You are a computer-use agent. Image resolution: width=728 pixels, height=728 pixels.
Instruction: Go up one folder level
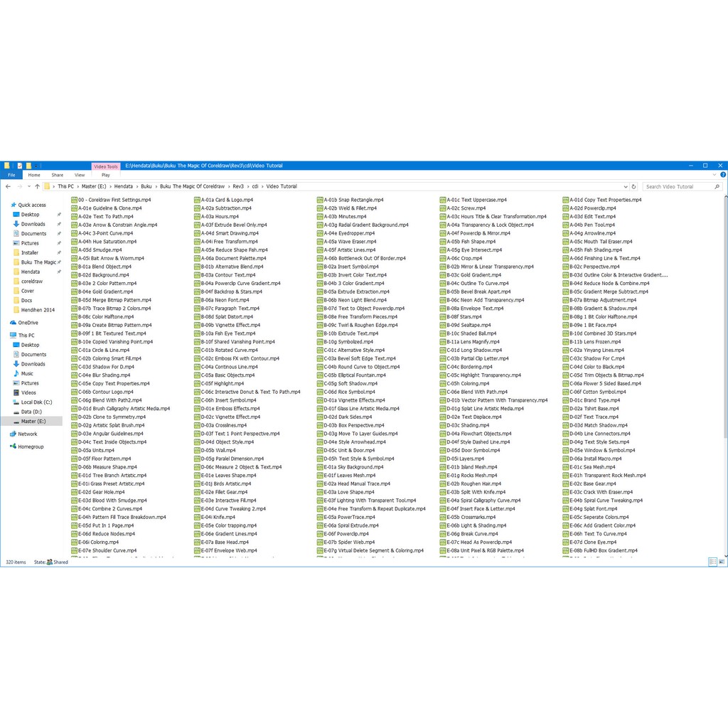click(x=37, y=186)
